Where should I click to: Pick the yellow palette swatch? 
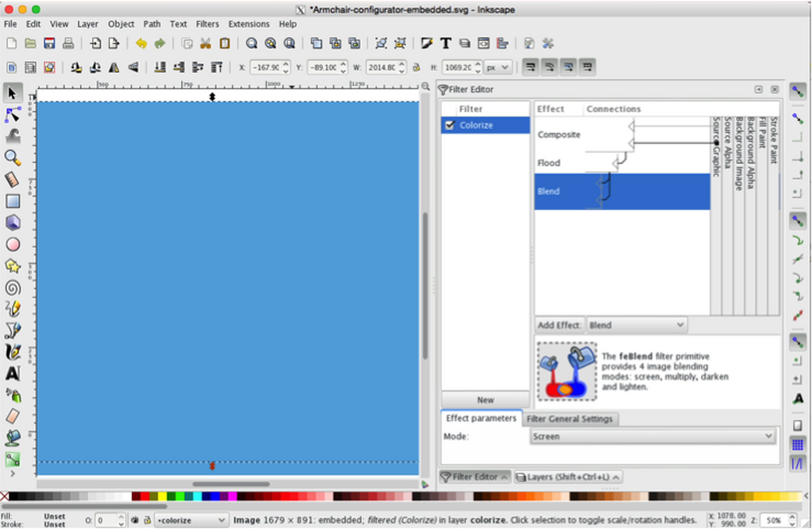(162, 496)
